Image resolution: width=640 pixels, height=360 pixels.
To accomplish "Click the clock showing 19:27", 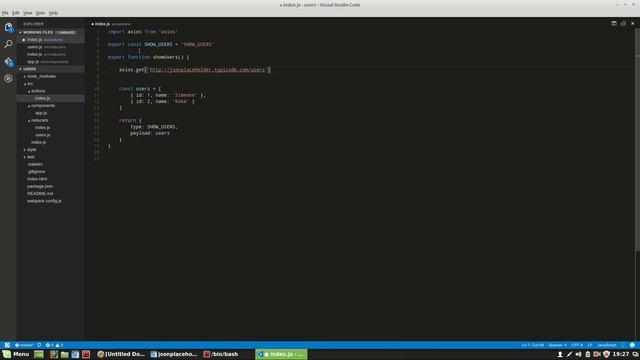I will coord(620,354).
